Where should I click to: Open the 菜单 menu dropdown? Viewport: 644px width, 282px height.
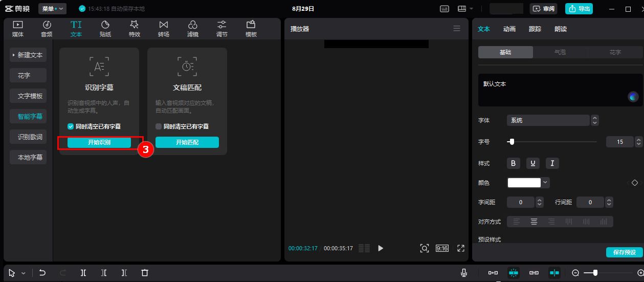pos(53,9)
